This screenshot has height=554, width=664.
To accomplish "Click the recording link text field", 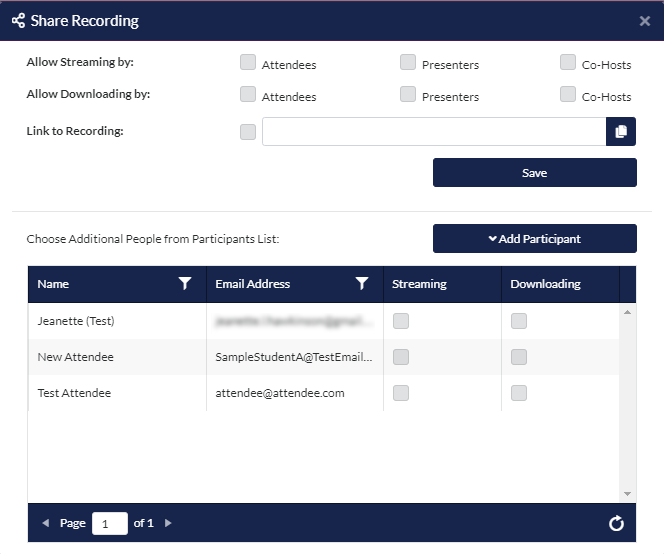I will click(x=433, y=132).
